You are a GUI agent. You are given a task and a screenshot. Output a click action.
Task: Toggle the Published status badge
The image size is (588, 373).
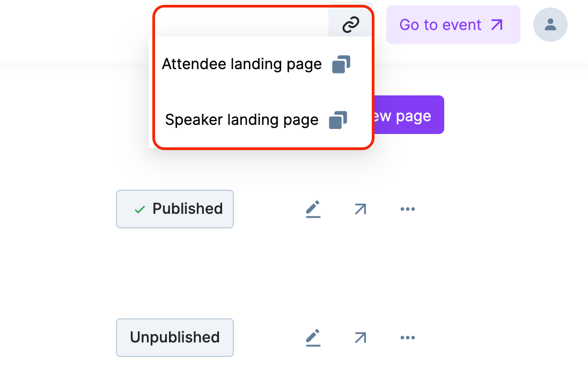175,209
